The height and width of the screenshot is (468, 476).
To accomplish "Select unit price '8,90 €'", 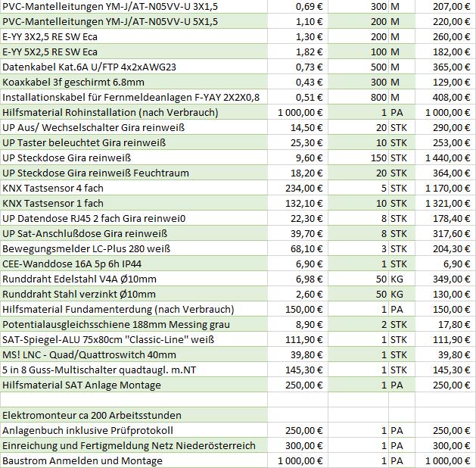I will [309, 325].
